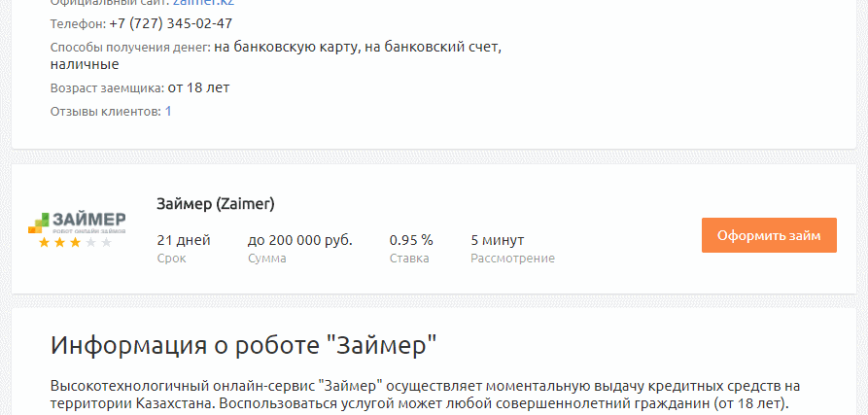Click the Срок label
Screen dimensions: 868x415
pyautogui.click(x=172, y=259)
